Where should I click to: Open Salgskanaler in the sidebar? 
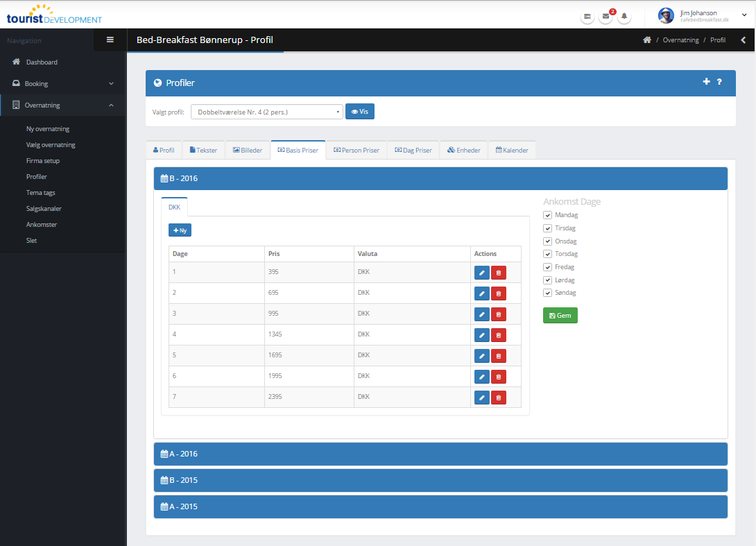pyautogui.click(x=44, y=209)
